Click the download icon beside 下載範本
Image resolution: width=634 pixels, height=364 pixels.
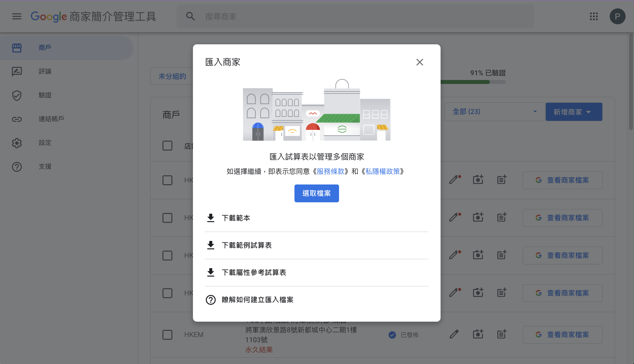(x=211, y=218)
